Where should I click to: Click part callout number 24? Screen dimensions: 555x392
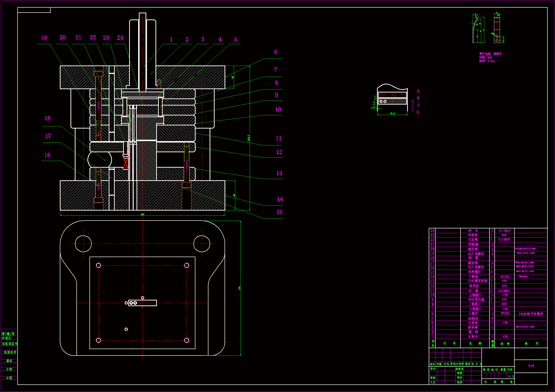(x=120, y=38)
